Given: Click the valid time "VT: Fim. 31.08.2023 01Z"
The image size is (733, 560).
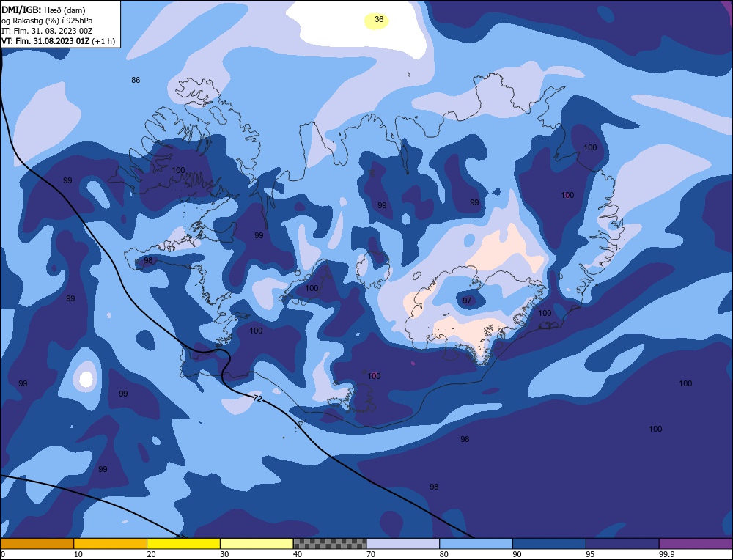Looking at the screenshot, I should point(46,41).
